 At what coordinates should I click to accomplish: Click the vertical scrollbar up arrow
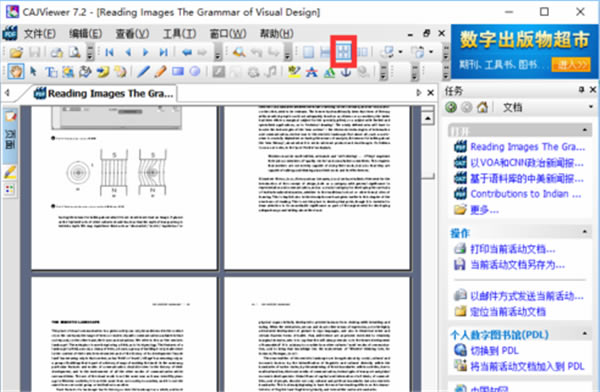pos(428,118)
